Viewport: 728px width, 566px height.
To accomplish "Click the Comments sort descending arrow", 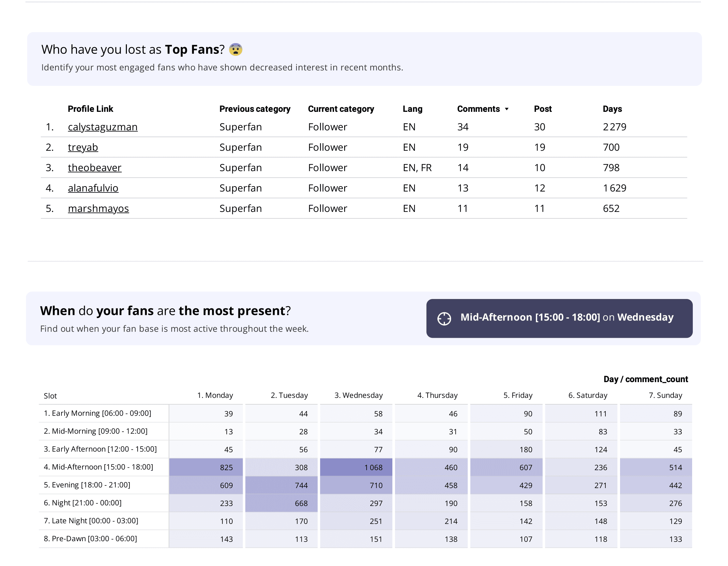I will (x=507, y=109).
